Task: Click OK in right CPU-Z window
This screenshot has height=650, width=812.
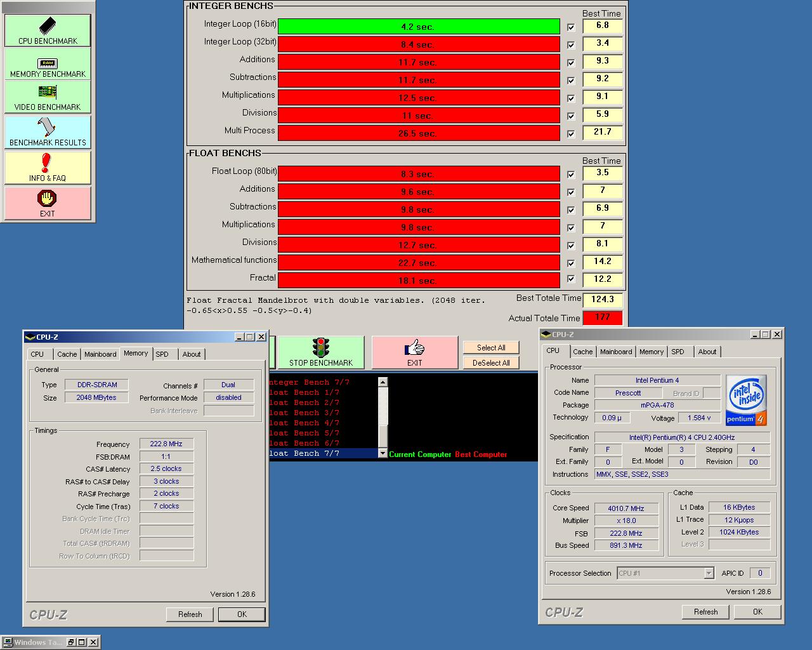Action: tap(757, 612)
